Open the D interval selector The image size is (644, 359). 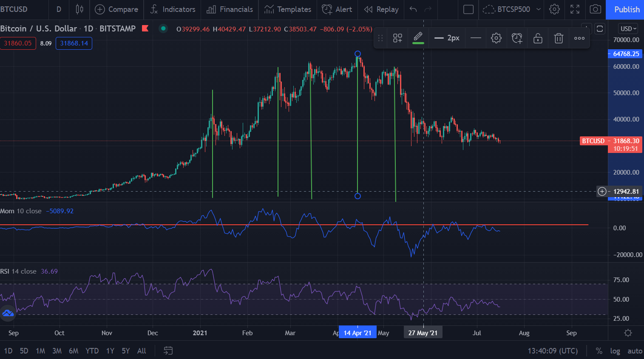tap(59, 9)
